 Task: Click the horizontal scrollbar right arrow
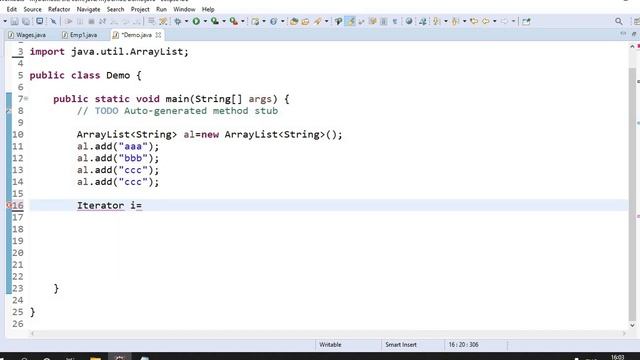[x=624, y=333]
